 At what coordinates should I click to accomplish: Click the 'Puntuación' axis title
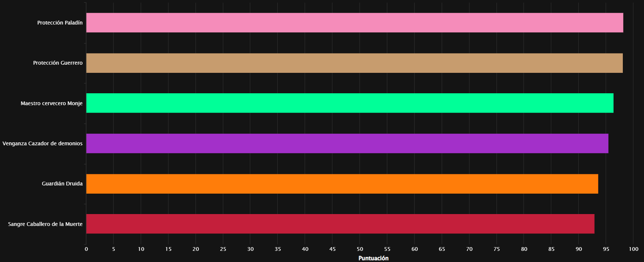373,258
